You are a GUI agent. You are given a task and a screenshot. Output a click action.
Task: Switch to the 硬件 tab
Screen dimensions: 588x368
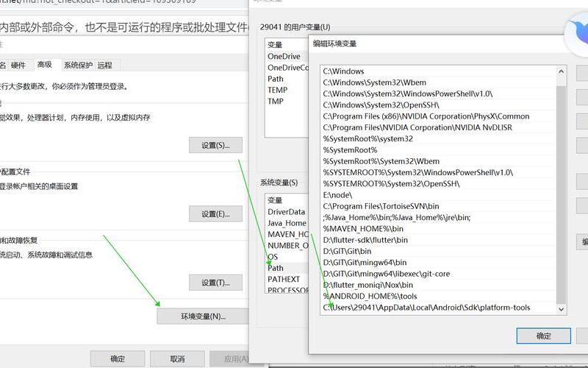tap(18, 66)
